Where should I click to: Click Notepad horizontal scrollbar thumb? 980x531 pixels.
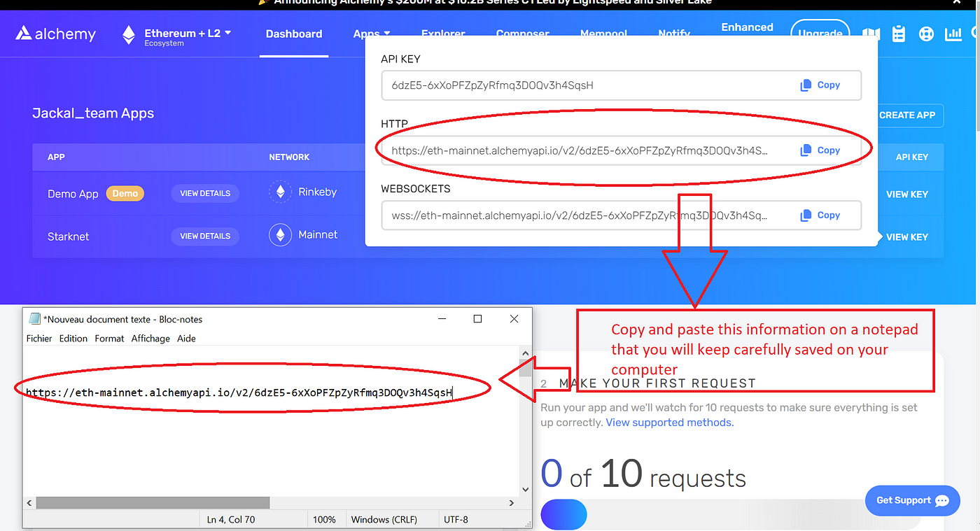(153, 502)
